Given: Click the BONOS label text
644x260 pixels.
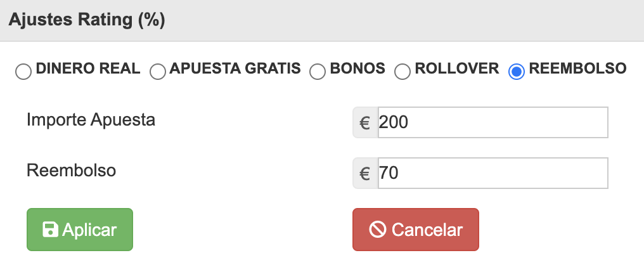Looking at the screenshot, I should [x=357, y=68].
